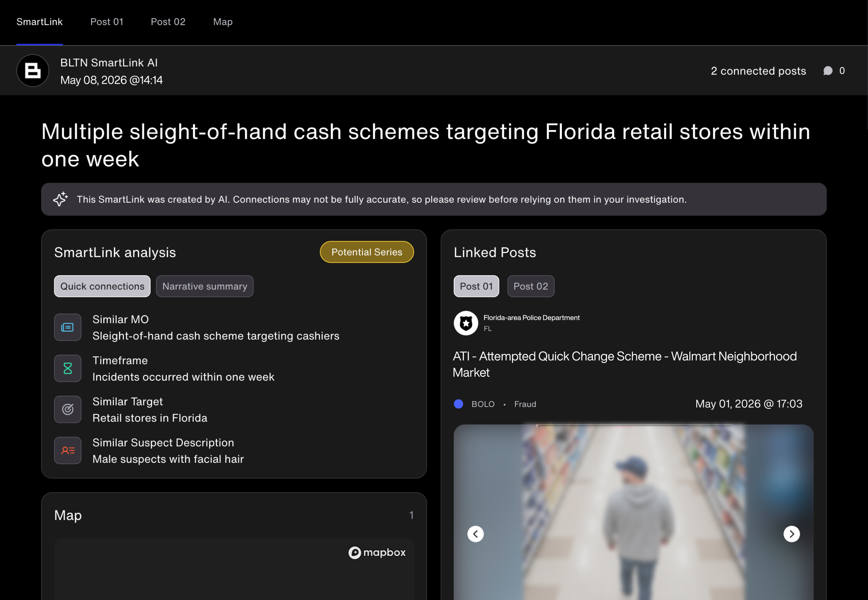The width and height of the screenshot is (868, 600).
Task: Click the SmartLink analysis heading
Action: pyautogui.click(x=115, y=252)
